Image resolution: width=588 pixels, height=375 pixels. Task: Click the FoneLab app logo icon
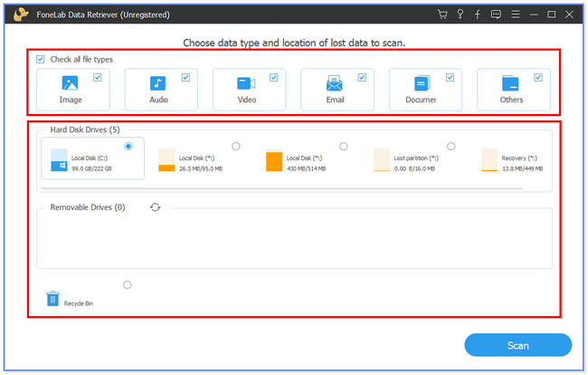tap(21, 14)
